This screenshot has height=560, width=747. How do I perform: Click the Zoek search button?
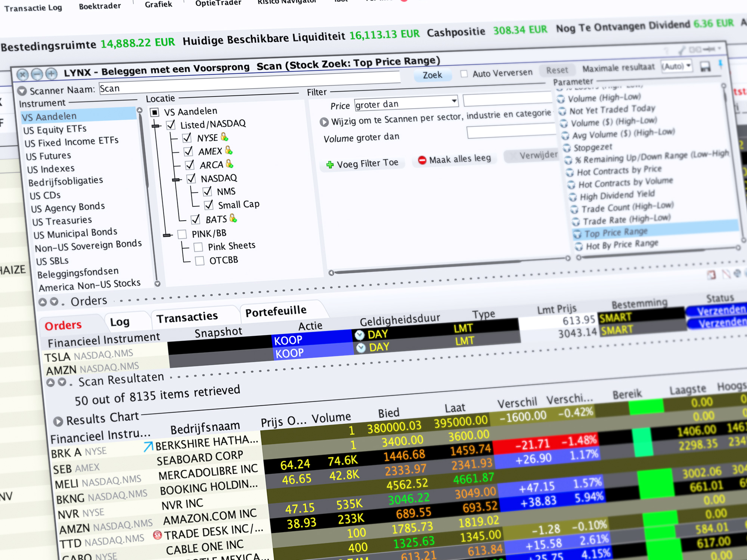(433, 75)
